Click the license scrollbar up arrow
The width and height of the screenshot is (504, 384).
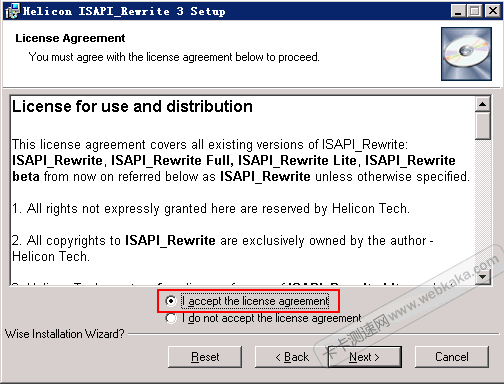point(482,104)
